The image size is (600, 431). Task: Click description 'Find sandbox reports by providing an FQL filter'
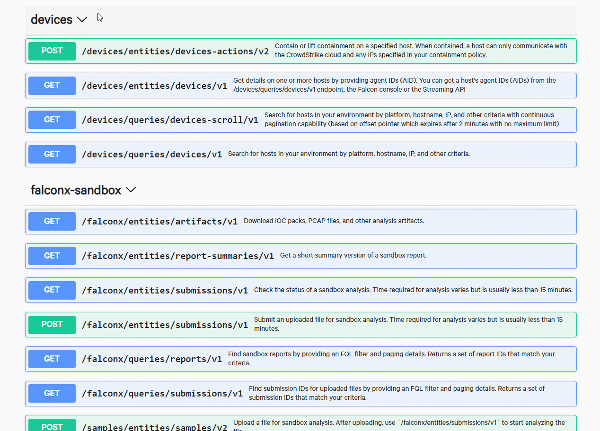coord(391,359)
